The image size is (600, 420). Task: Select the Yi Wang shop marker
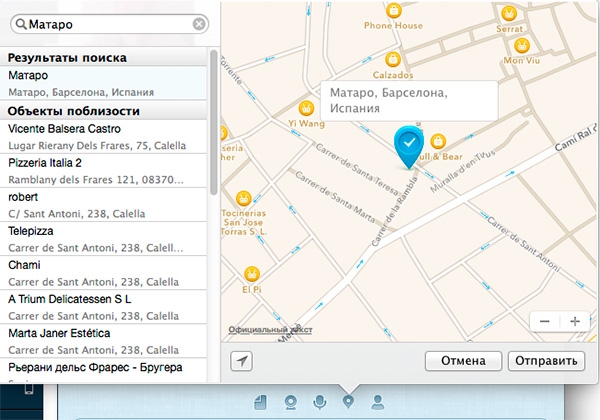[307, 108]
